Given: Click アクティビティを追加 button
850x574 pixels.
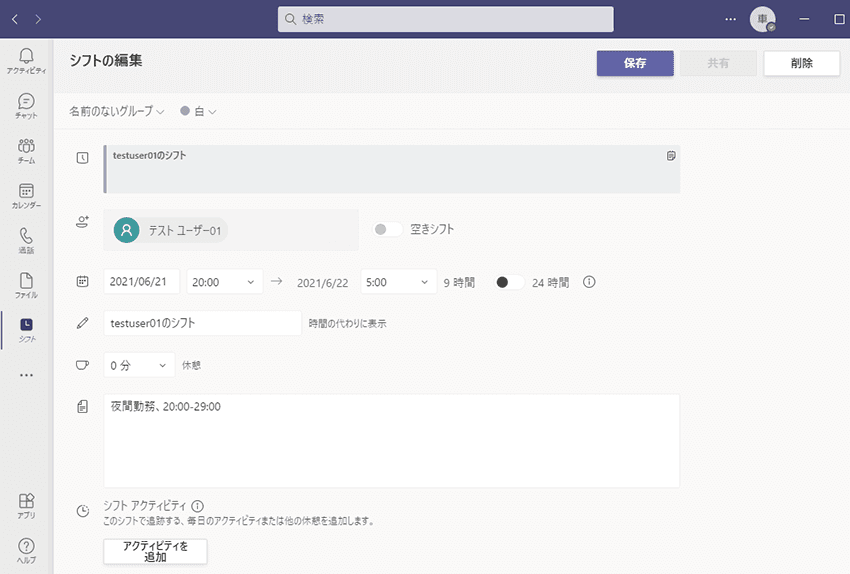Looking at the screenshot, I should click(155, 552).
